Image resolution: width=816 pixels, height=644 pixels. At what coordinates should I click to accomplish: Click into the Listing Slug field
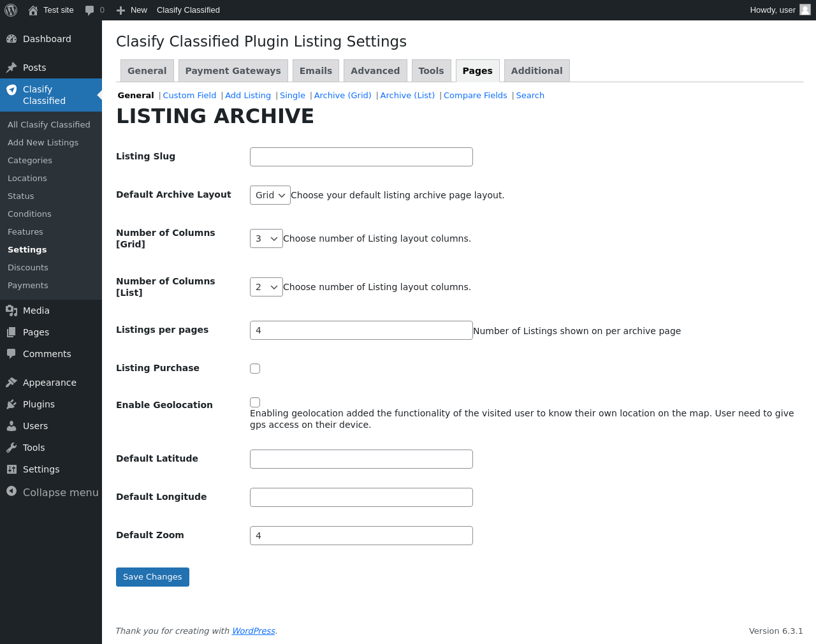[x=361, y=157]
